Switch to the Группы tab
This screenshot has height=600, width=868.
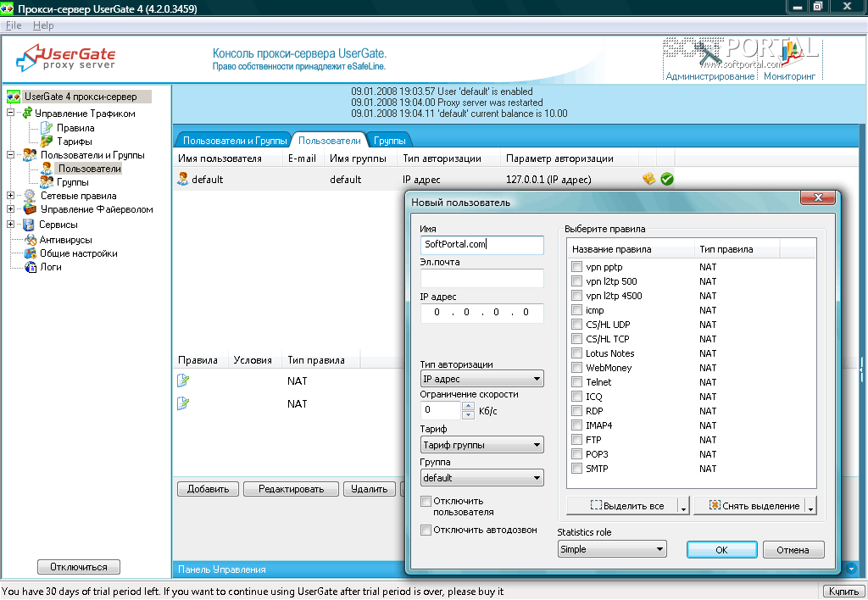click(389, 141)
